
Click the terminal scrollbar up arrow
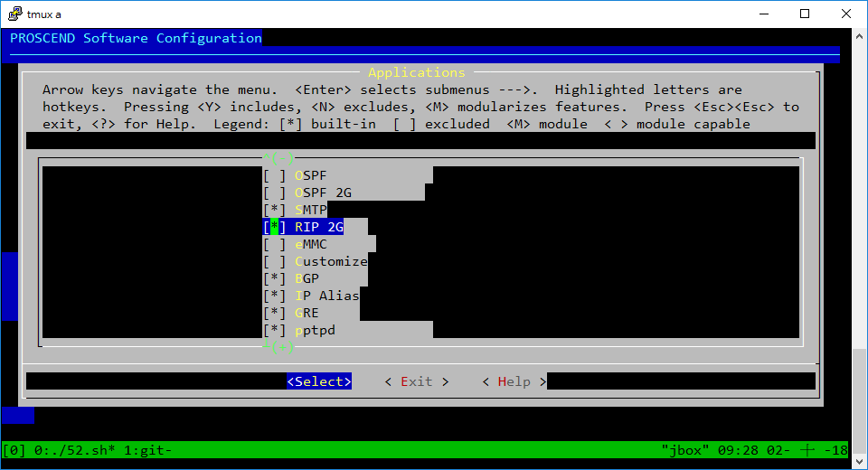pyautogui.click(x=859, y=36)
